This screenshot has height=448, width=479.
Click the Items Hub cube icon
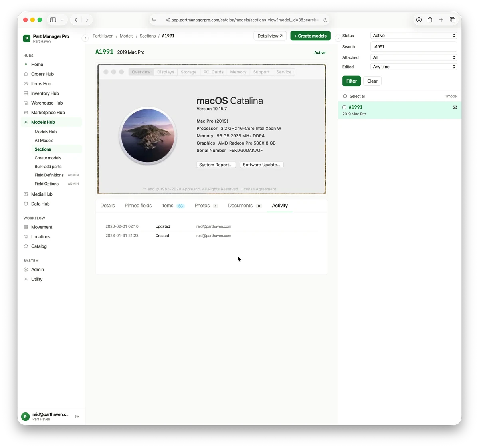click(26, 84)
